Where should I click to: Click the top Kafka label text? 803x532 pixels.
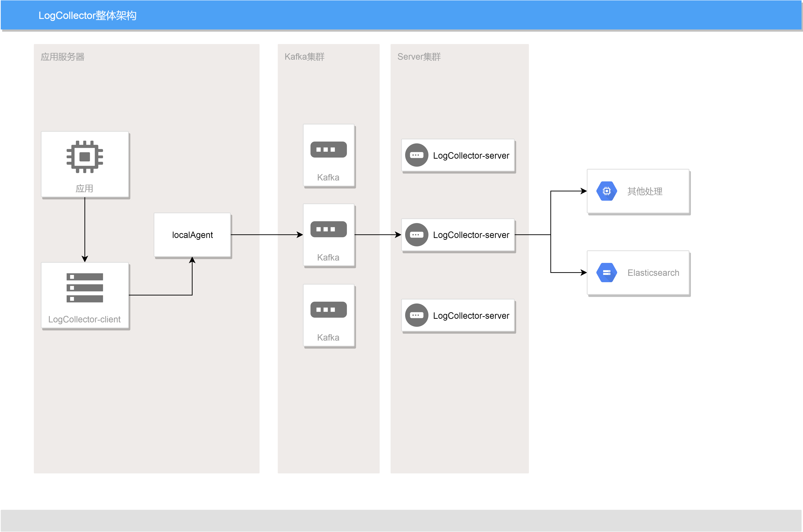(328, 177)
